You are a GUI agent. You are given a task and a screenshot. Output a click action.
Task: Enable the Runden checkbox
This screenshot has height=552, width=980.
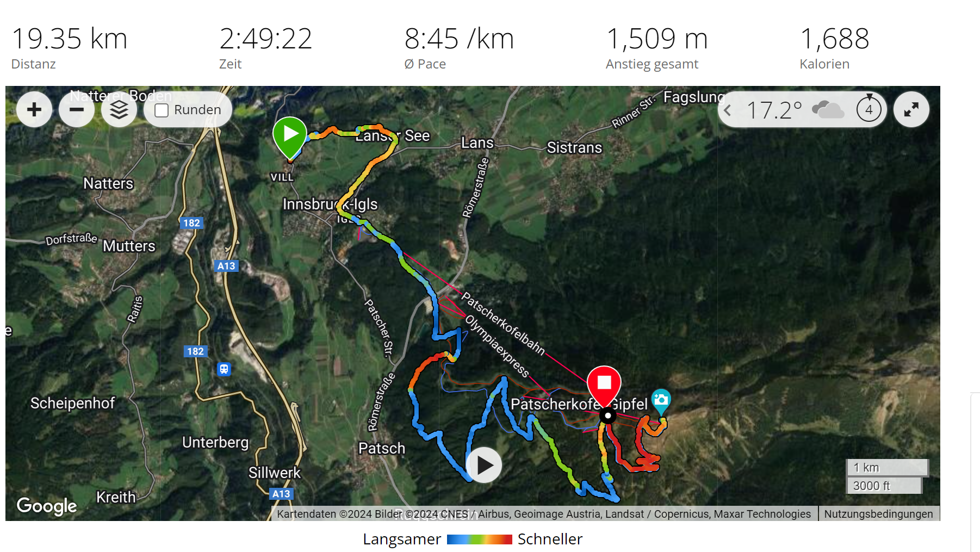coord(162,110)
